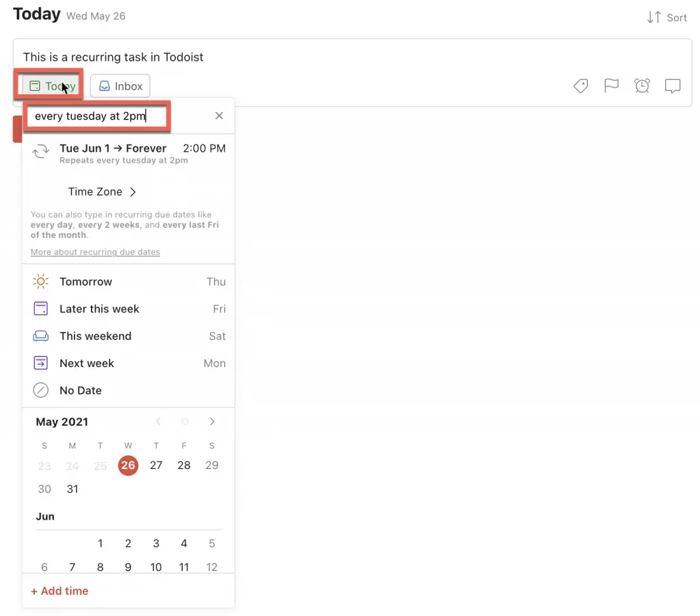Click the task name text field
The height and width of the screenshot is (616, 700).
(113, 57)
